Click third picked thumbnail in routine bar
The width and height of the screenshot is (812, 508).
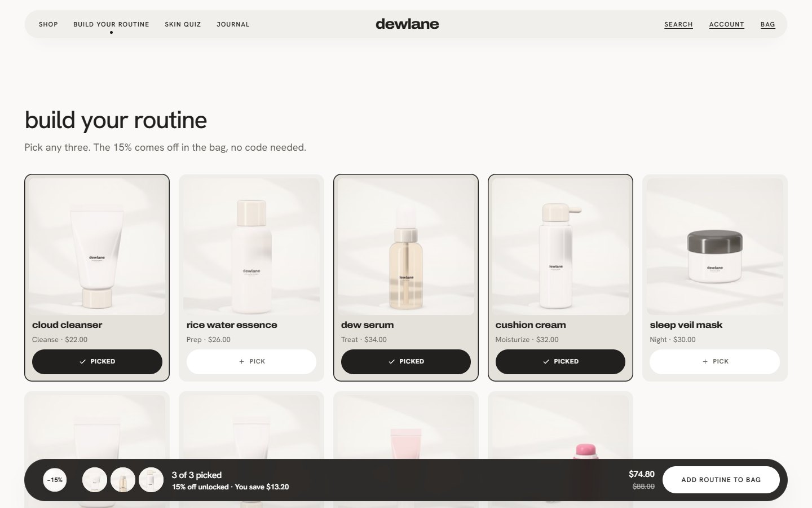click(151, 480)
